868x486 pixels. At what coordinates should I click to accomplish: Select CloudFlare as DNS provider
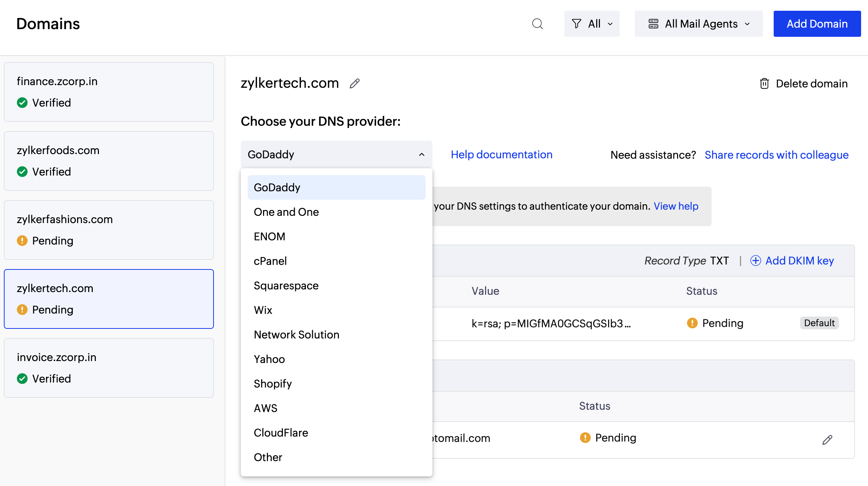(281, 432)
